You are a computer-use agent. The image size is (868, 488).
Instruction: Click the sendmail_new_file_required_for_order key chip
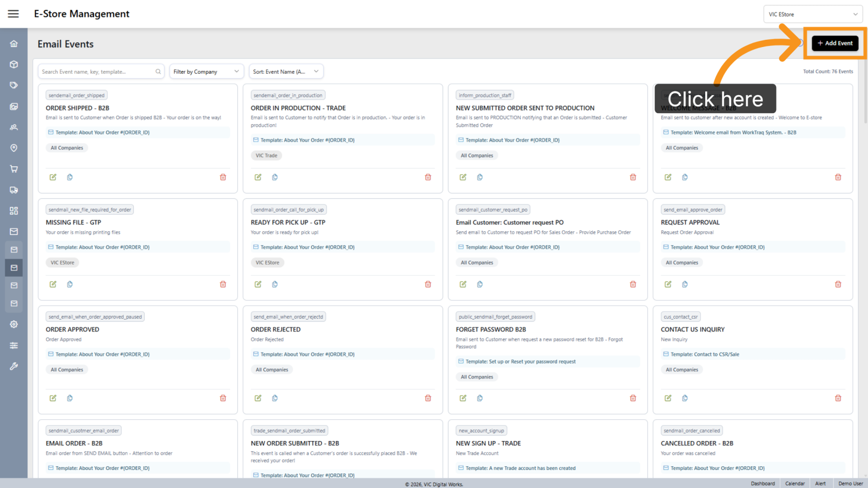click(x=90, y=210)
